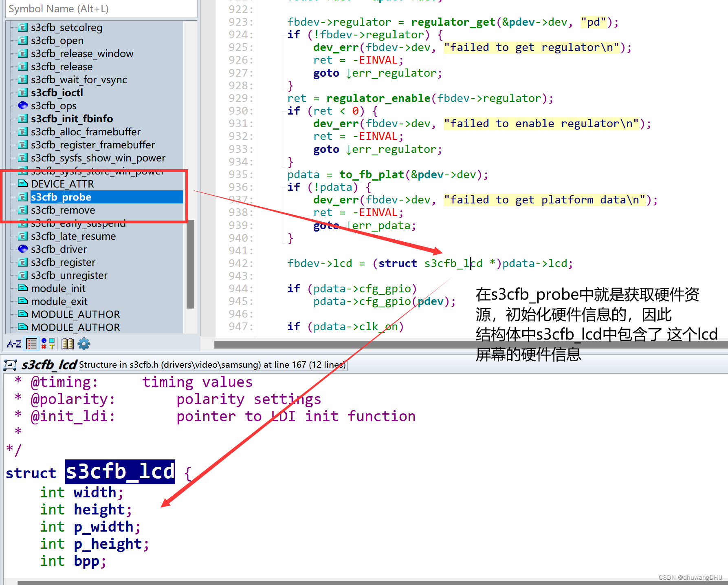Select s3cfb_unregister symbol
Viewport: 728px width, 585px height.
point(69,276)
